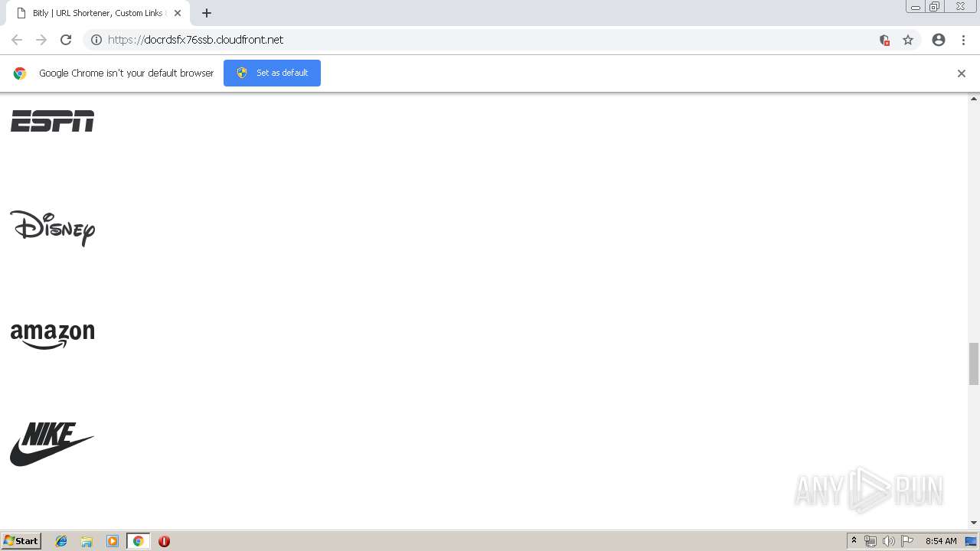Click the address bar URL field
Viewport: 980px width, 551px height.
(490, 40)
